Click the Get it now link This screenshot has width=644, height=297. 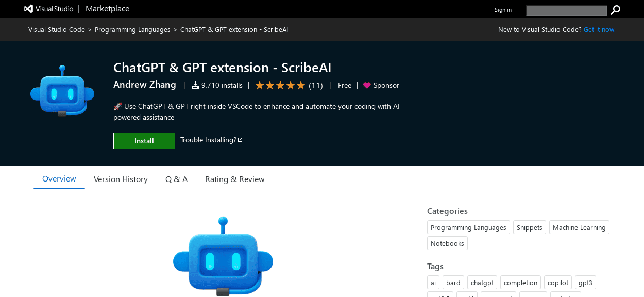click(x=599, y=29)
